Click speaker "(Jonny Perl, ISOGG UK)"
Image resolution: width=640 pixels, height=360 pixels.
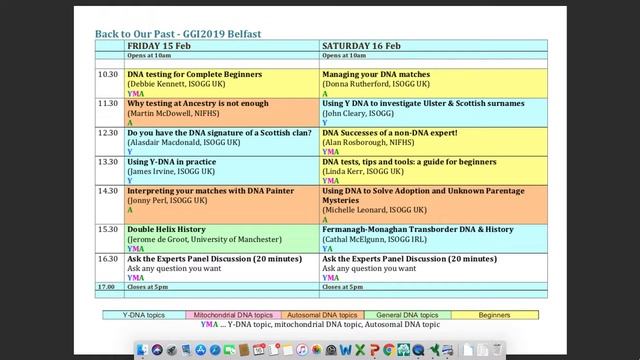coord(167,200)
